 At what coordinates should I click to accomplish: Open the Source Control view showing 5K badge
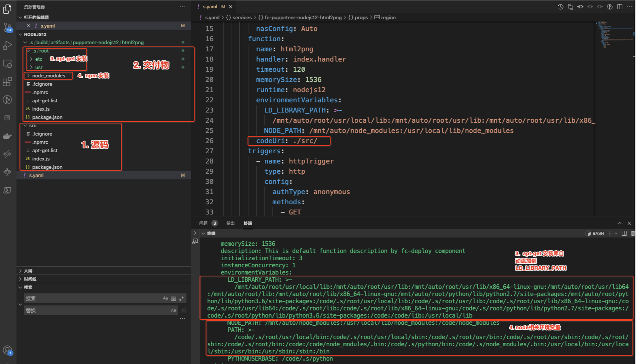(x=7, y=27)
